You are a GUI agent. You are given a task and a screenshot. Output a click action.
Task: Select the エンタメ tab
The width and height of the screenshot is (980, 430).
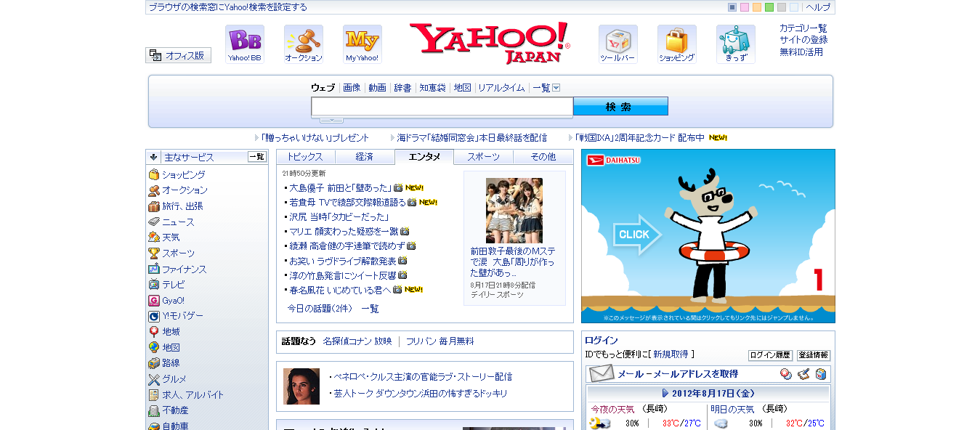point(424,157)
